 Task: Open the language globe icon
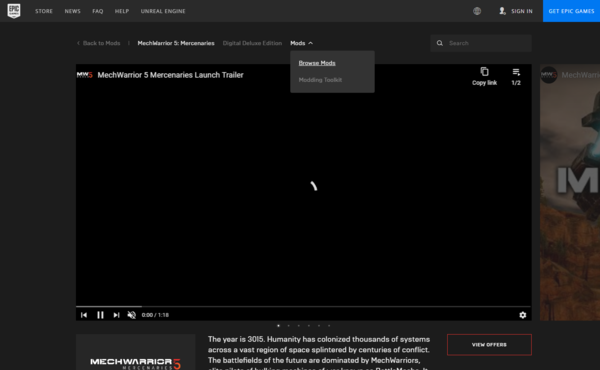pyautogui.click(x=477, y=11)
